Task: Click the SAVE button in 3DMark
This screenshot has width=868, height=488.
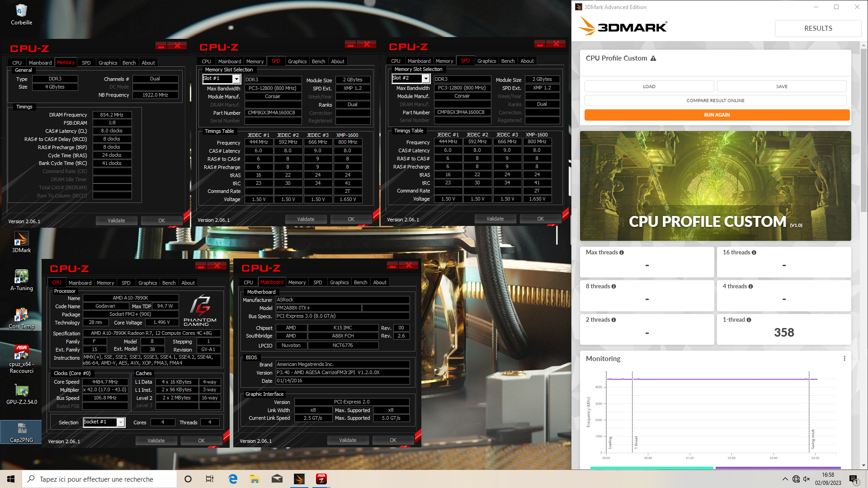Action: (782, 86)
